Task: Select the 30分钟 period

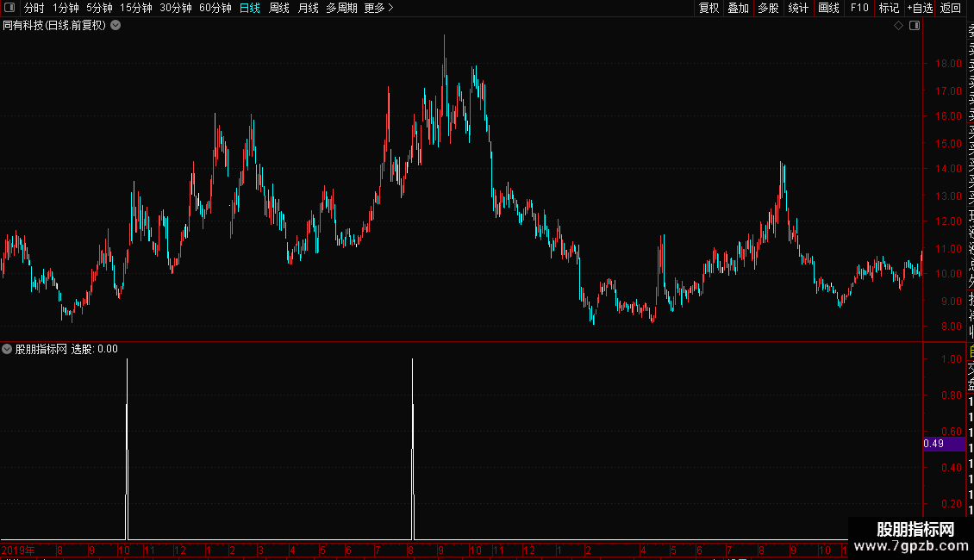Action: point(176,8)
